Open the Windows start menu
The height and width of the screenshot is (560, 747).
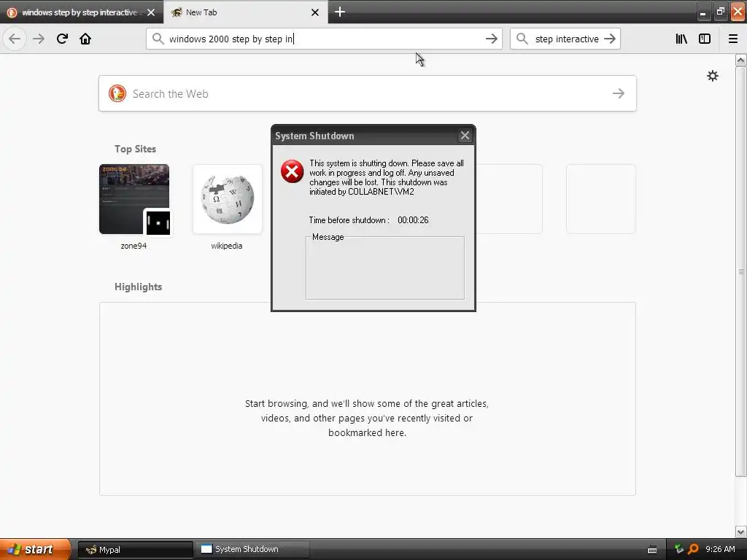[x=35, y=549]
